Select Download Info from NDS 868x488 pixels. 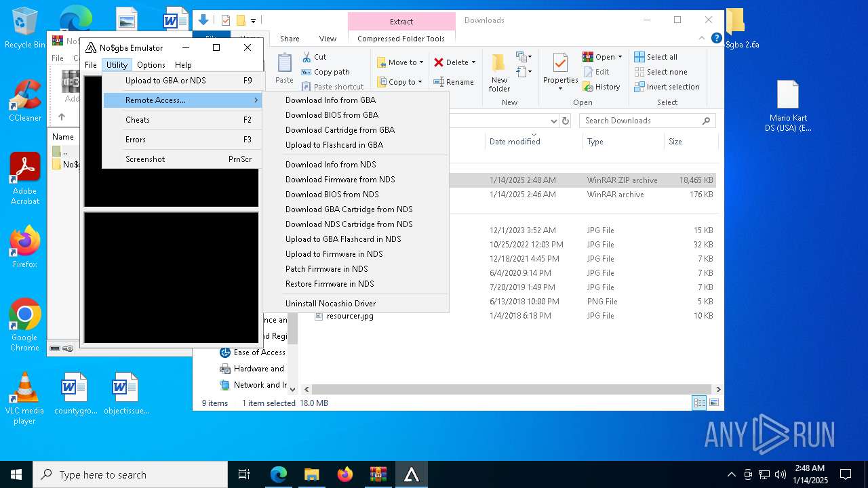coord(356,165)
